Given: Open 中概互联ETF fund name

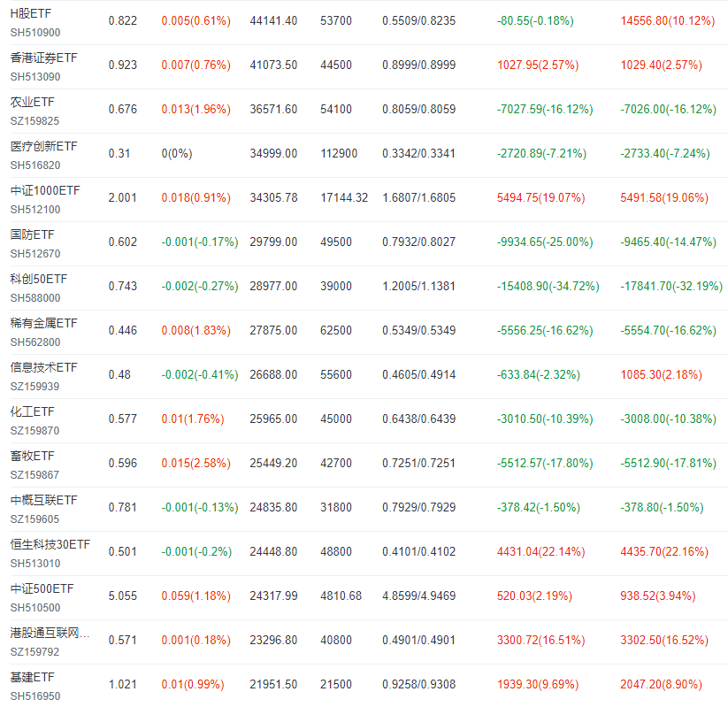Looking at the screenshot, I should pyautogui.click(x=43, y=500).
